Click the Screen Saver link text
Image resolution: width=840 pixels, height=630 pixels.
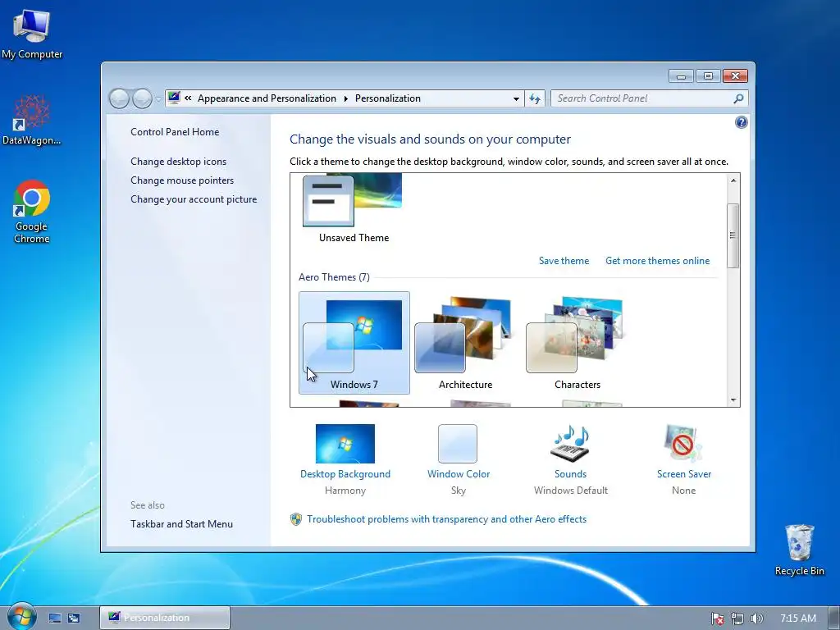(x=684, y=473)
